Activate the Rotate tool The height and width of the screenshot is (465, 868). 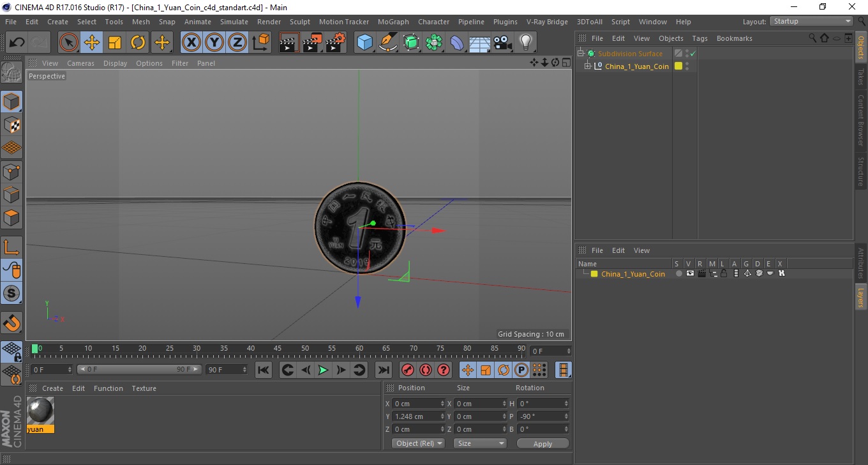(x=138, y=43)
